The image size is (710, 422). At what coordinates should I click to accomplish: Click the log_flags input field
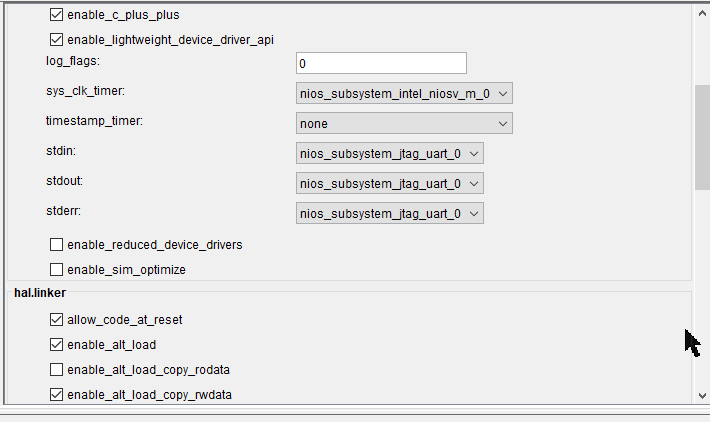(x=381, y=64)
